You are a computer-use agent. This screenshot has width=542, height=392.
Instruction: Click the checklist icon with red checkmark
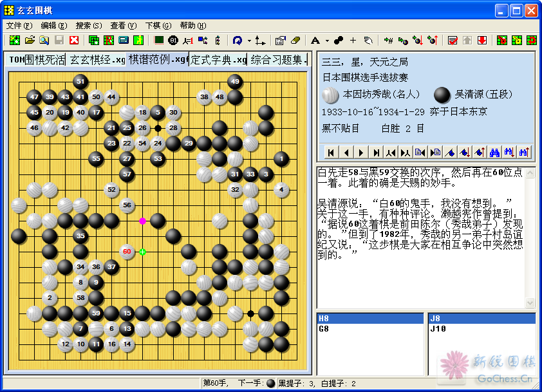453,40
